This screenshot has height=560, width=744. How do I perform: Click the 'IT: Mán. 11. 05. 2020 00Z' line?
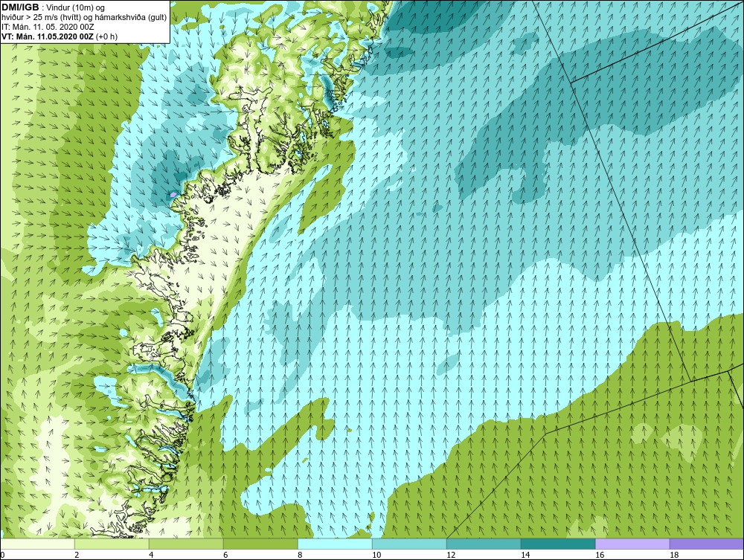point(48,27)
